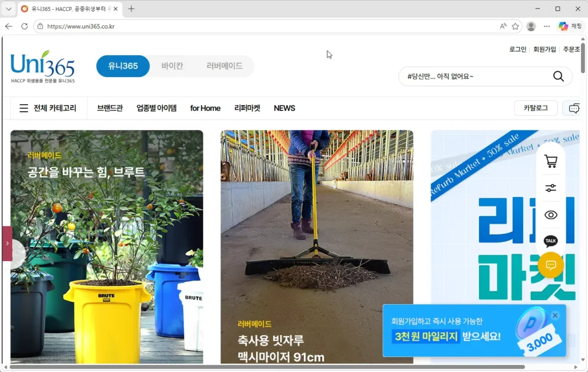View site information lock icon
Screen dimensions: 588x372
click(40, 26)
